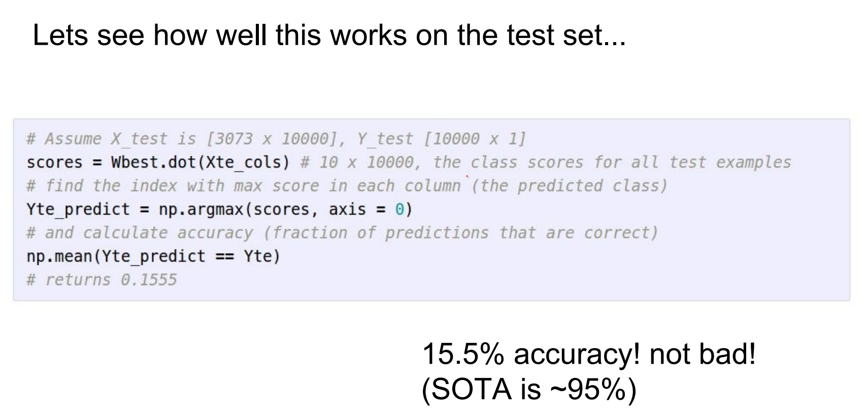Click the small red dot in code block
The width and height of the screenshot is (868, 414).
click(x=466, y=176)
